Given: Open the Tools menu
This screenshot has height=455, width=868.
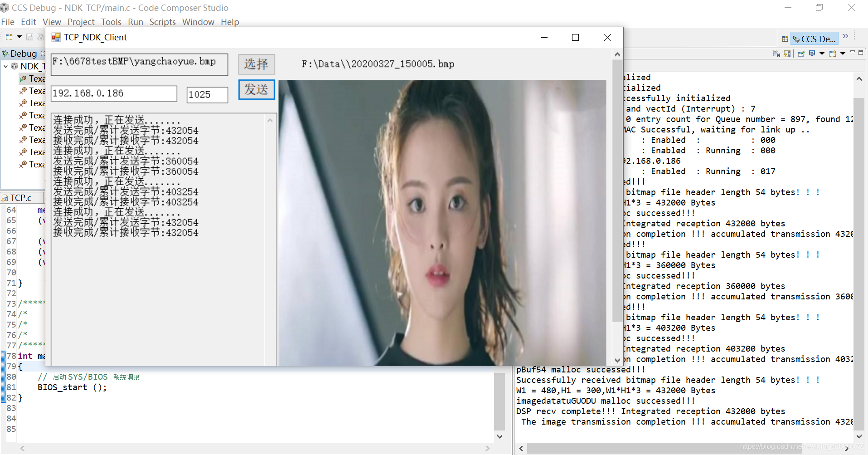Looking at the screenshot, I should [111, 22].
